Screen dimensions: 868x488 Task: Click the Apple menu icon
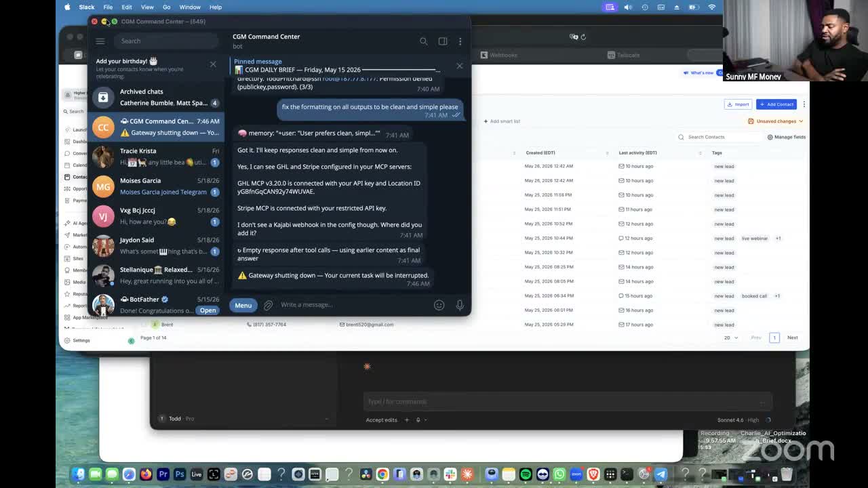67,7
